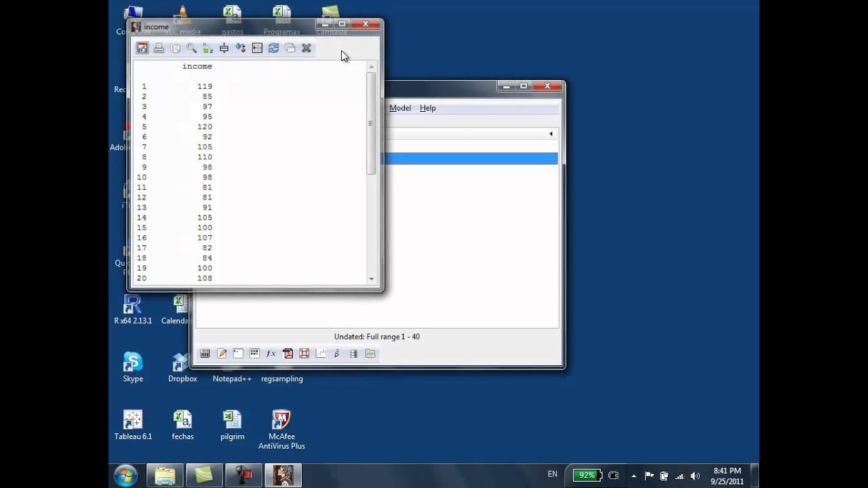Click the vertical scrollbar thumb in the income window
868x488 pixels.
[x=371, y=123]
